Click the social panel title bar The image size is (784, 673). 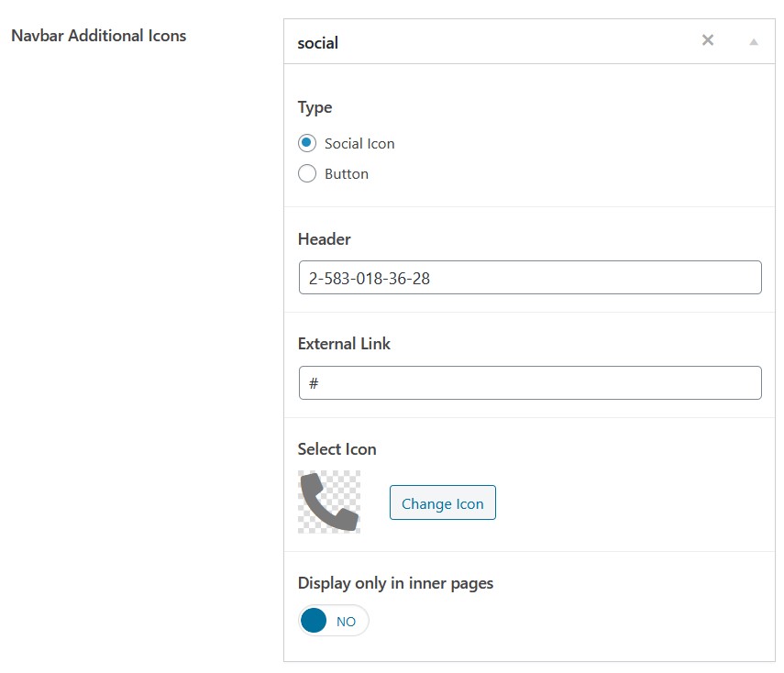click(x=529, y=41)
